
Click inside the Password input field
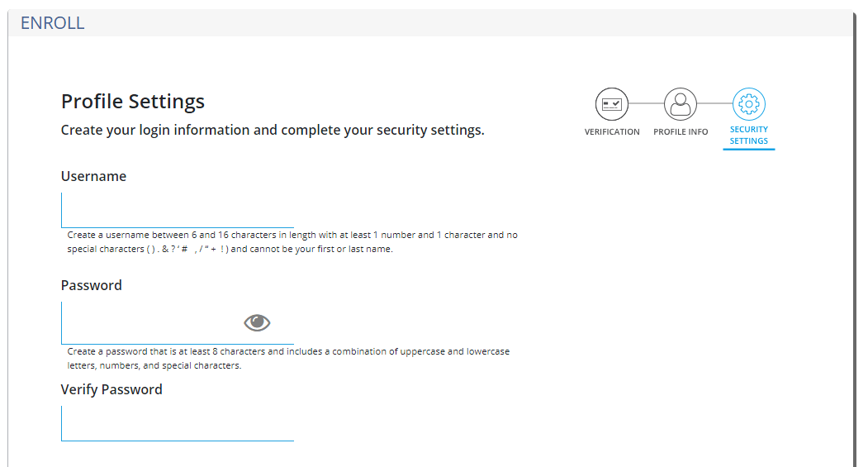point(177,323)
